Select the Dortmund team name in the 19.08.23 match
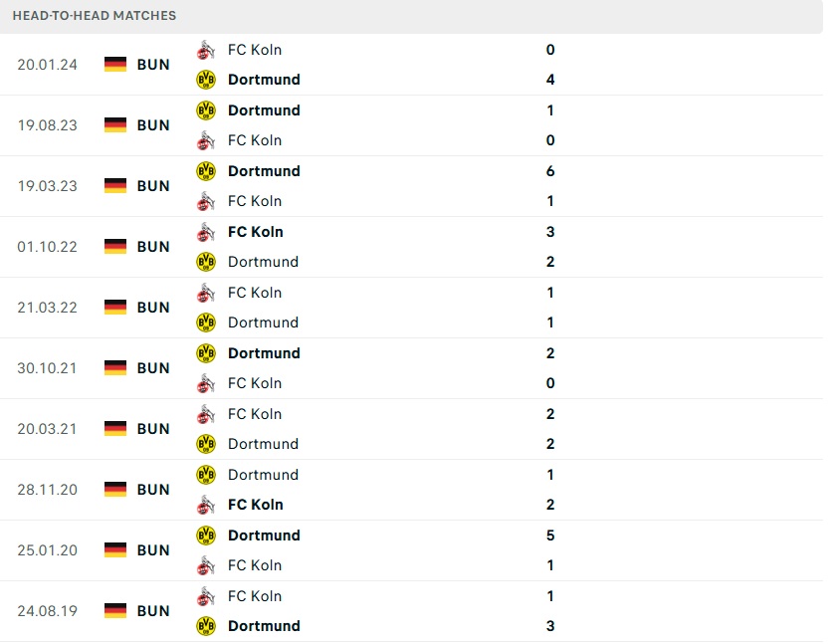 tap(264, 110)
